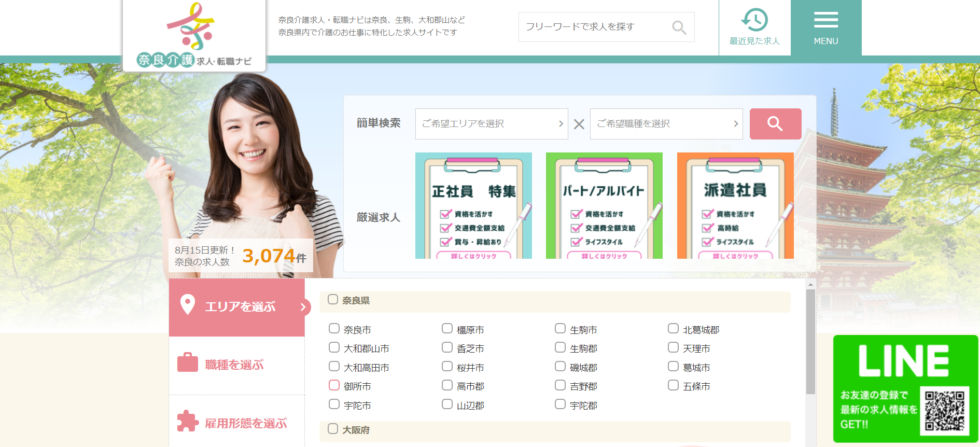This screenshot has height=447, width=980.
Task: Check the 奈良市 checkbox
Action: click(x=334, y=329)
